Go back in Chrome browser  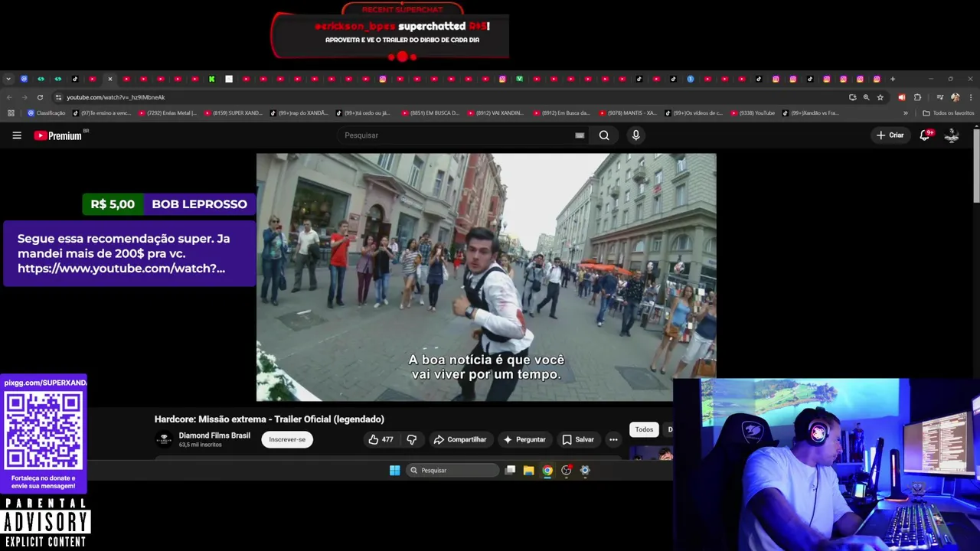pyautogui.click(x=8, y=97)
